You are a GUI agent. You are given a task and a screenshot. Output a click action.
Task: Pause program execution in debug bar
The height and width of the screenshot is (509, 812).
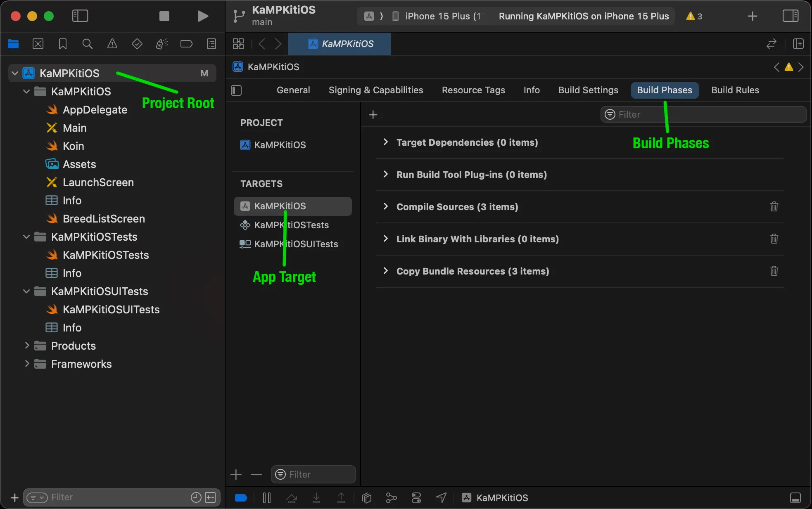click(x=267, y=498)
